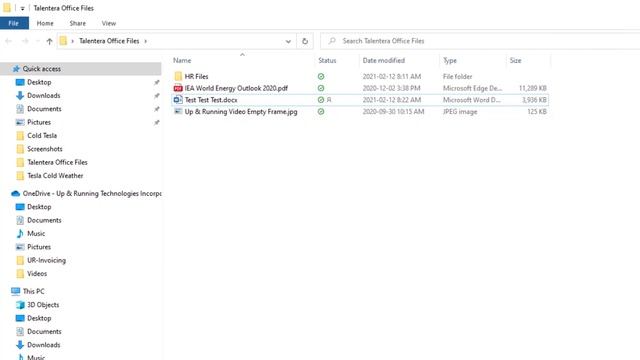This screenshot has width=640, height=360.
Task: Go up one folder level
Action: (x=49, y=41)
